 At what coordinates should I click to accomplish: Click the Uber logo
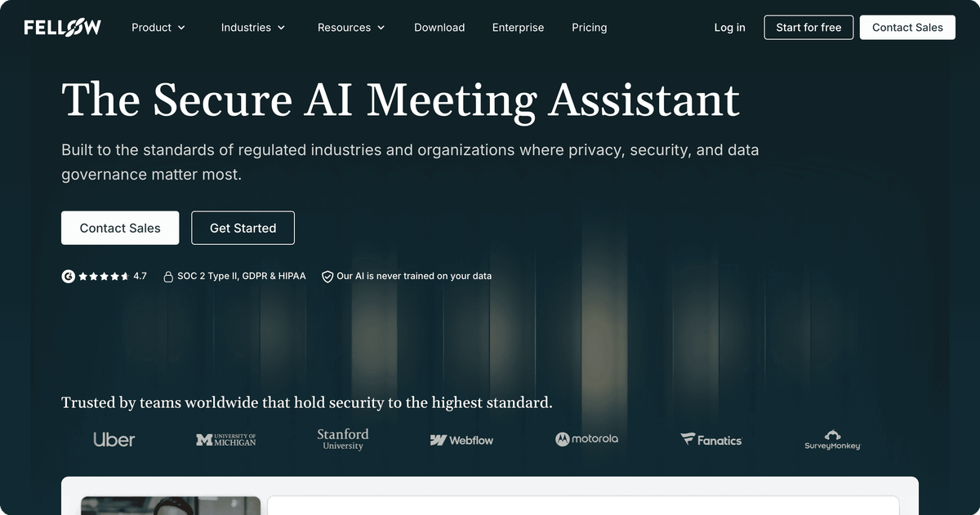click(x=114, y=440)
